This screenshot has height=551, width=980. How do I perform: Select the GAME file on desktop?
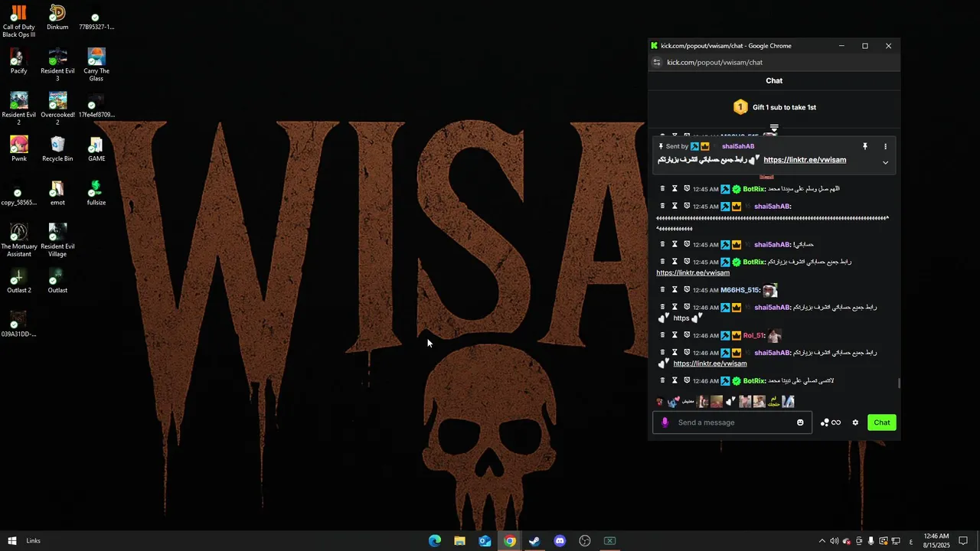[96, 148]
